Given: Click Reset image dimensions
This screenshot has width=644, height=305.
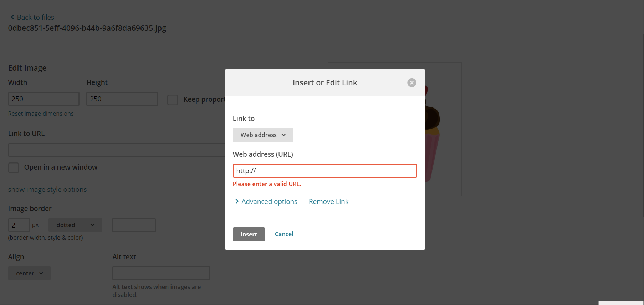Looking at the screenshot, I should [41, 113].
